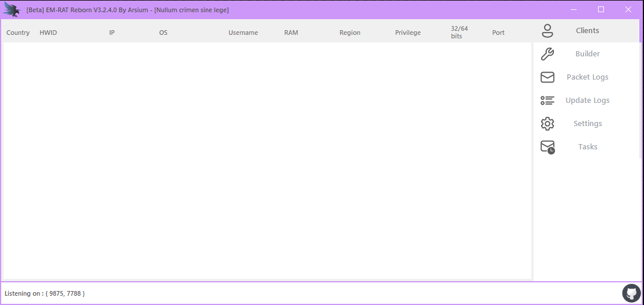This screenshot has width=644, height=305.
Task: Click the Privilege column header
Action: [x=408, y=33]
